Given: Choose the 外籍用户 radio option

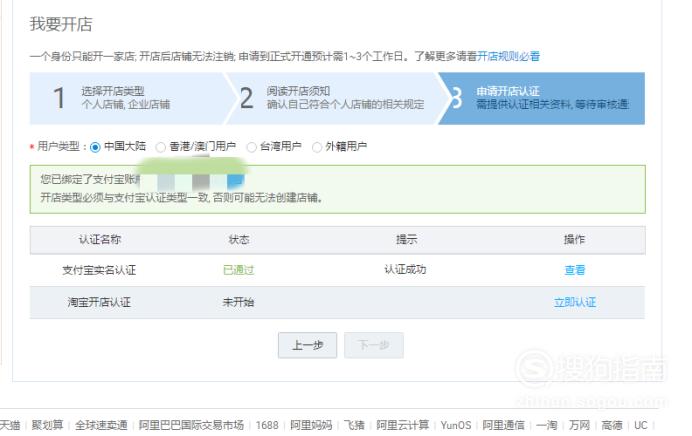Looking at the screenshot, I should pos(317,147).
